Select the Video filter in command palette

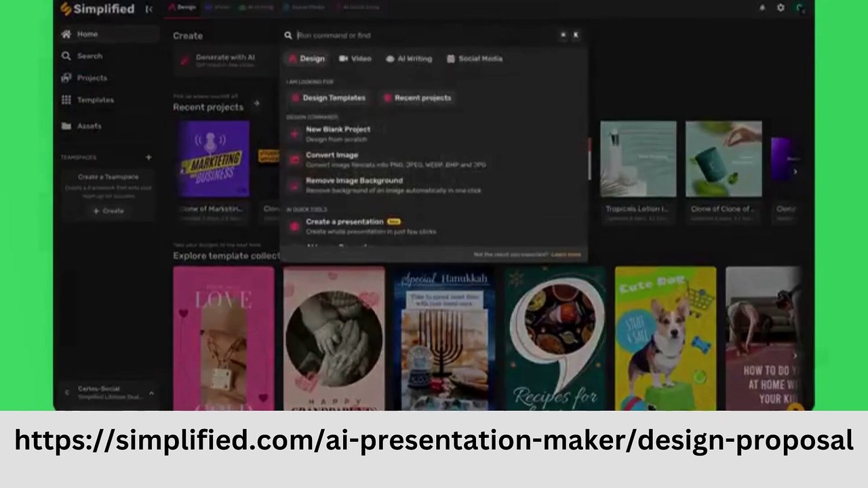355,58
